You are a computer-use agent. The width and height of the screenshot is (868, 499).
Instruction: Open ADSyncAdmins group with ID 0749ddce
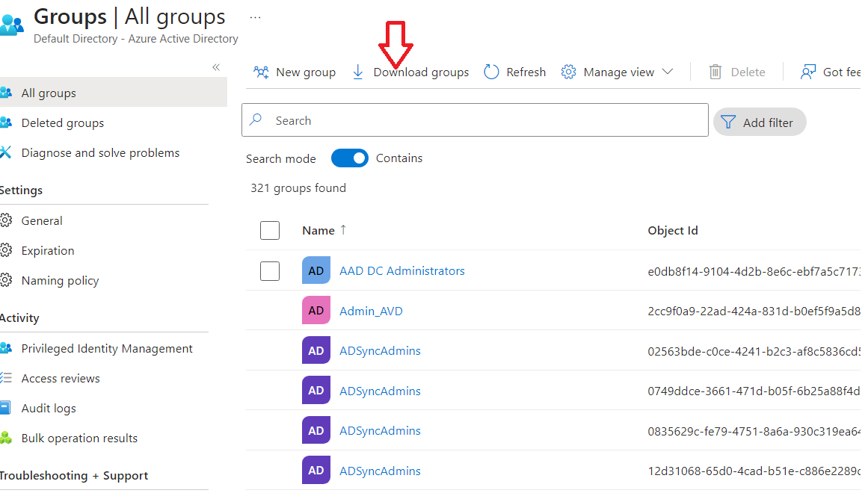click(x=380, y=391)
